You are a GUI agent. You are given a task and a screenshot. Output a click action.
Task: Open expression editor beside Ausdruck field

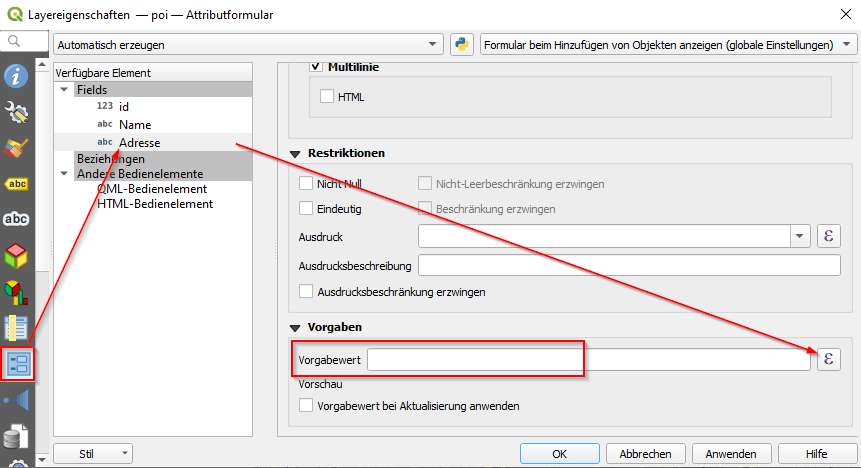(x=829, y=237)
